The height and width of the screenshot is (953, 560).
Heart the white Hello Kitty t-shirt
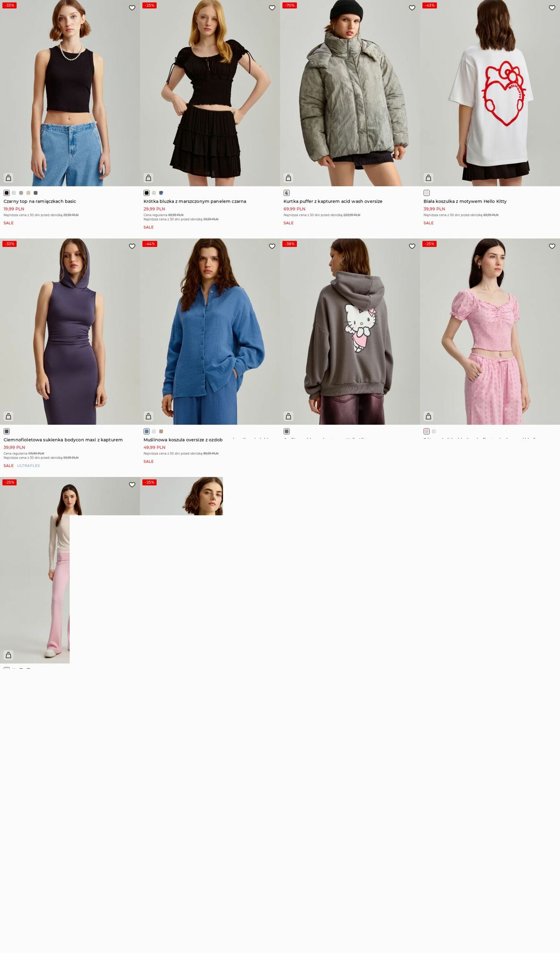click(x=552, y=8)
